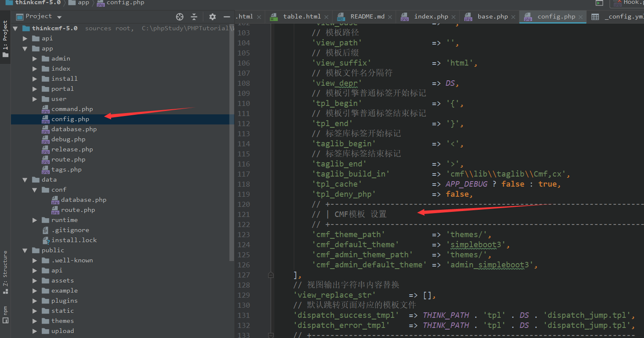Collapse the public folder
This screenshot has width=644, height=338.
coord(25,251)
